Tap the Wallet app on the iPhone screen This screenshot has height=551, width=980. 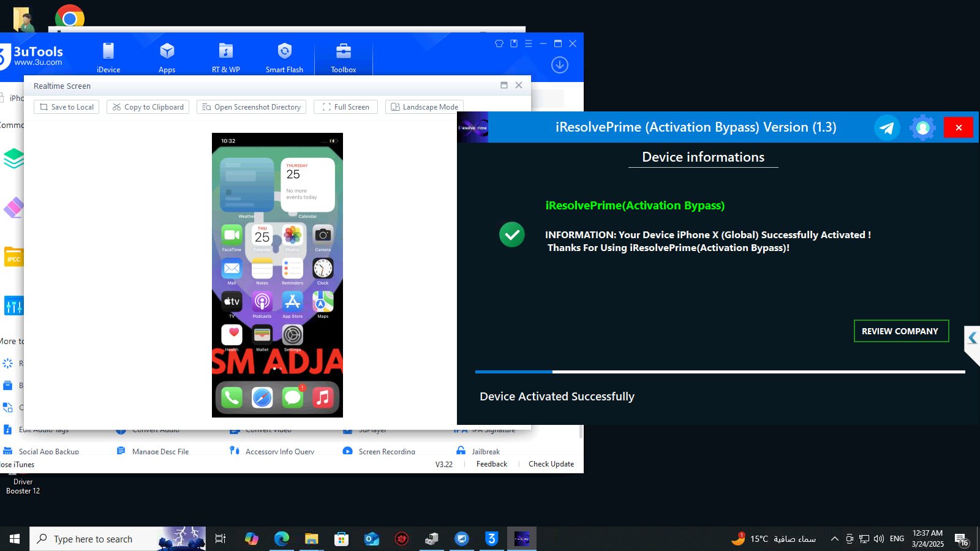point(262,335)
